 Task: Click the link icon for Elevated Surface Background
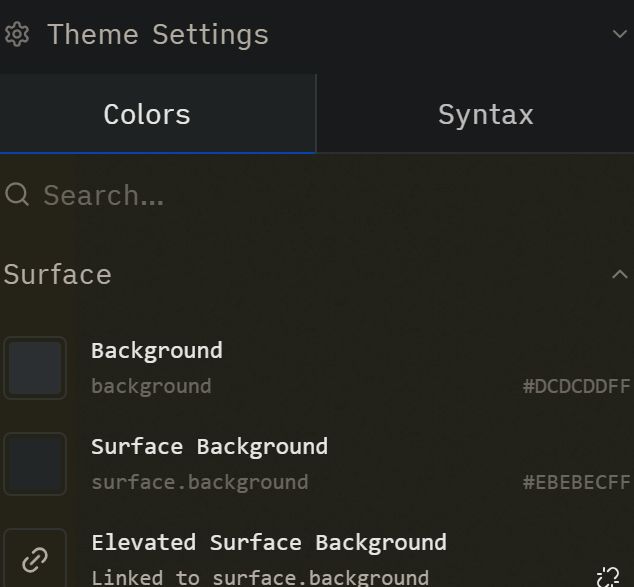click(x=35, y=559)
